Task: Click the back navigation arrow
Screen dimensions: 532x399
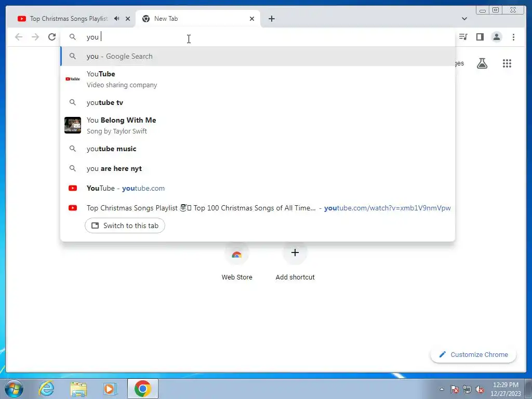Action: click(x=19, y=37)
